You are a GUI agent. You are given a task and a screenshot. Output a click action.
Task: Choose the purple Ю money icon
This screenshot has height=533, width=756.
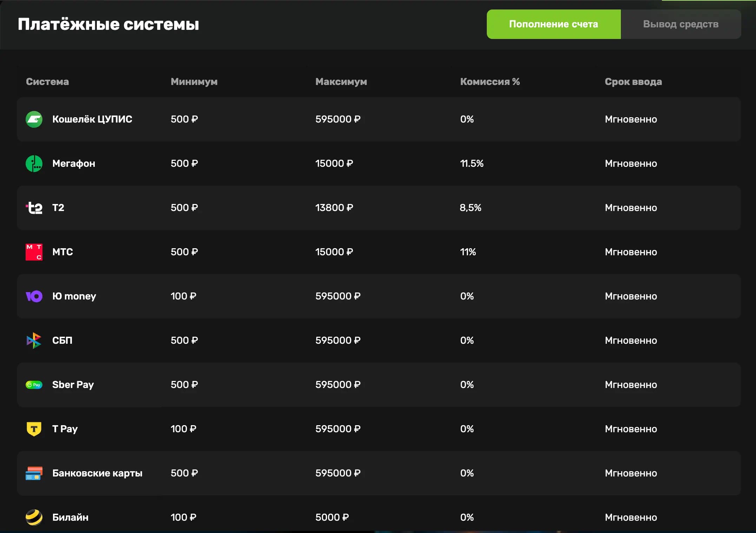pos(34,296)
